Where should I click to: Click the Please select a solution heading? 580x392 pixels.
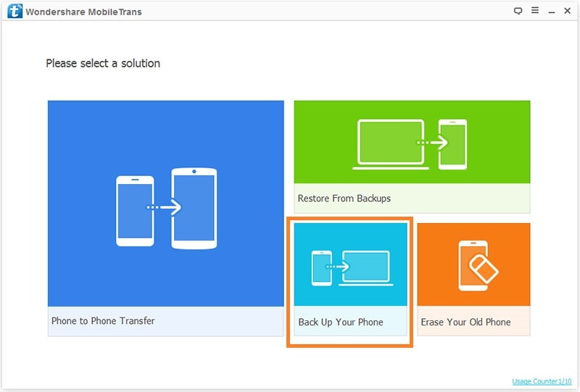click(103, 63)
